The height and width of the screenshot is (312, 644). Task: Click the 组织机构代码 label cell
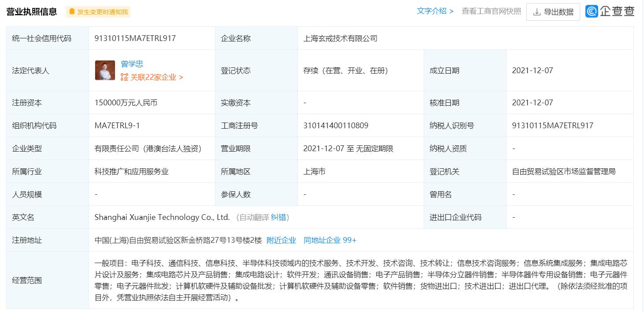coord(48,126)
